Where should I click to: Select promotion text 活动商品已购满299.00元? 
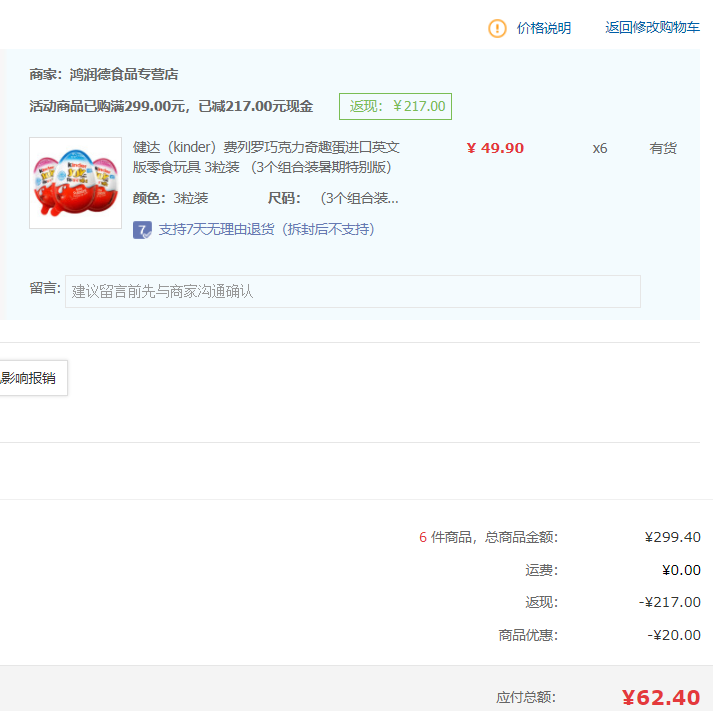(x=106, y=106)
